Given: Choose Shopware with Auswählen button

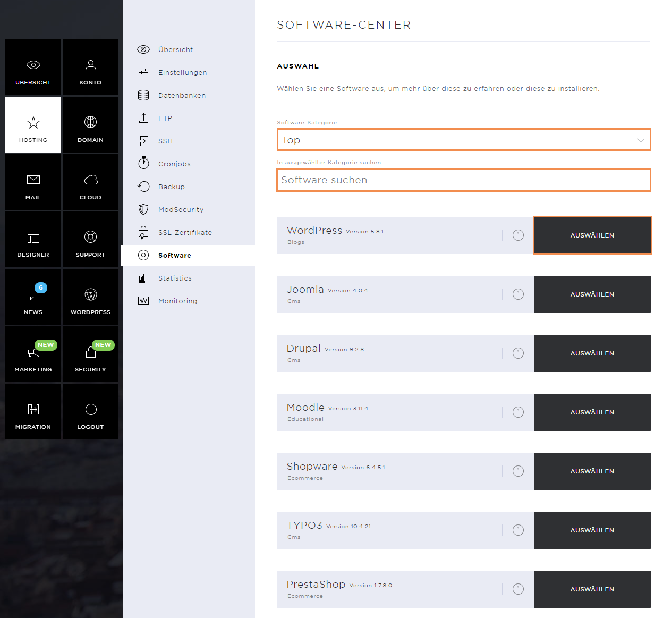Looking at the screenshot, I should [592, 471].
